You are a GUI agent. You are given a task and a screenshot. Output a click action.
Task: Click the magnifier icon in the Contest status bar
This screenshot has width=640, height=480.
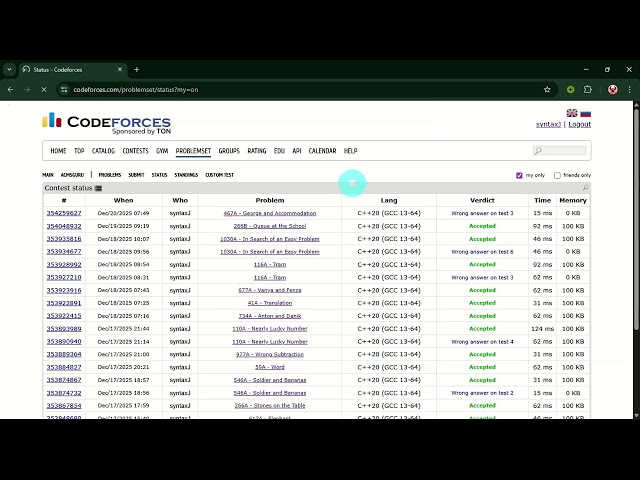point(585,188)
